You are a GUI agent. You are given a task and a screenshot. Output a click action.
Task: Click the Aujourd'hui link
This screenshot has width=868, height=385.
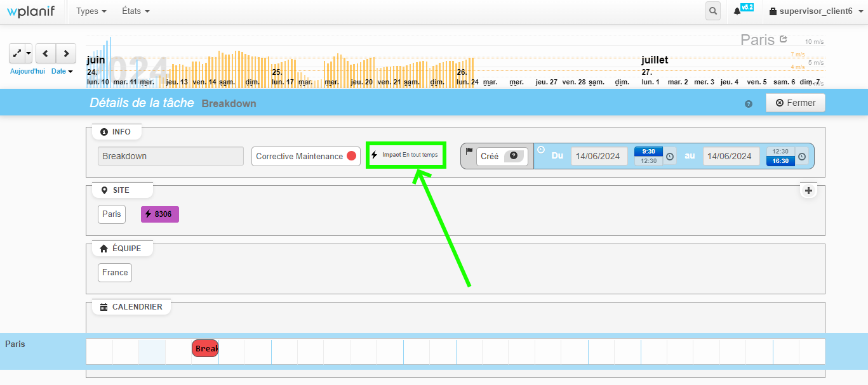(27, 70)
